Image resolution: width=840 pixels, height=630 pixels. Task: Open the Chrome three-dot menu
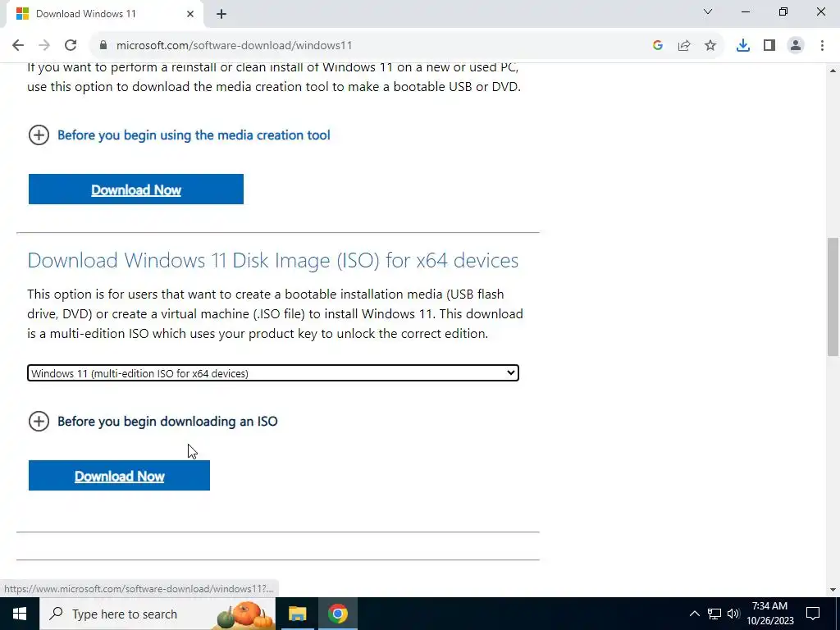(x=822, y=46)
